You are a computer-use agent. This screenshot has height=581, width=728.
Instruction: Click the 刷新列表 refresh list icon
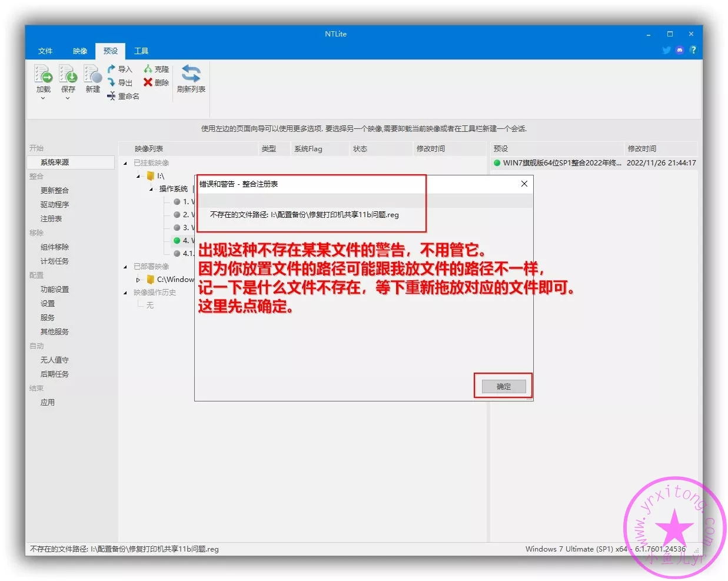click(x=191, y=74)
